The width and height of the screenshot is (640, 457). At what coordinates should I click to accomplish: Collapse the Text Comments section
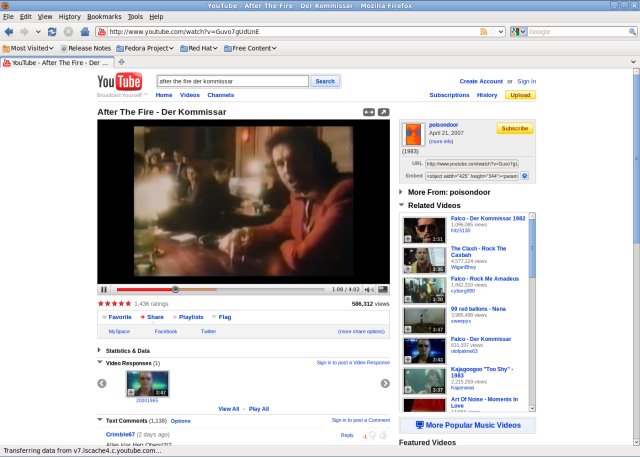pyautogui.click(x=100, y=419)
